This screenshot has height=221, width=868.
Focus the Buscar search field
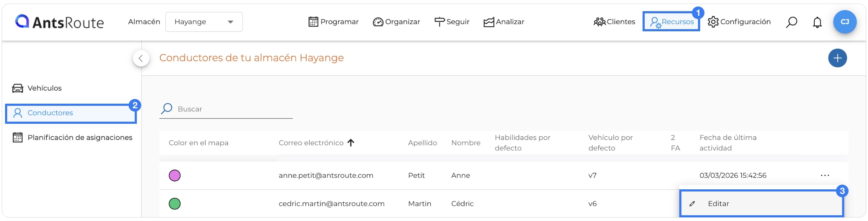pyautogui.click(x=226, y=109)
